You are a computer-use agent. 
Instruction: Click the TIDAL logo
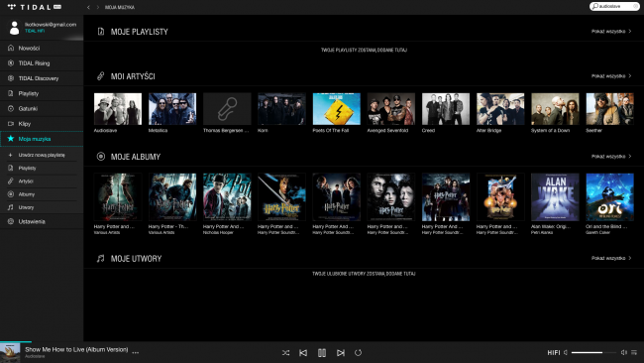[x=35, y=7]
